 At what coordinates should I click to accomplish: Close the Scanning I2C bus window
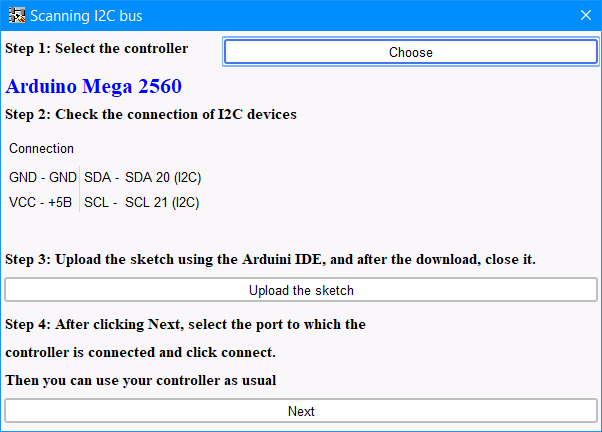pos(585,15)
